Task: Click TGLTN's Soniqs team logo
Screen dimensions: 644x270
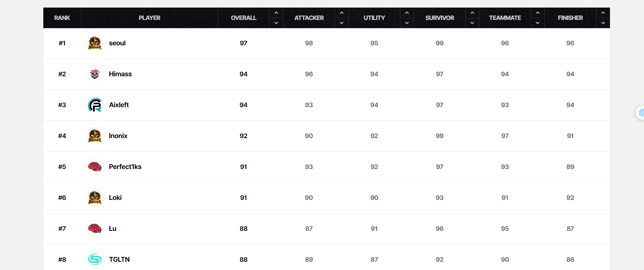Action: click(95, 259)
